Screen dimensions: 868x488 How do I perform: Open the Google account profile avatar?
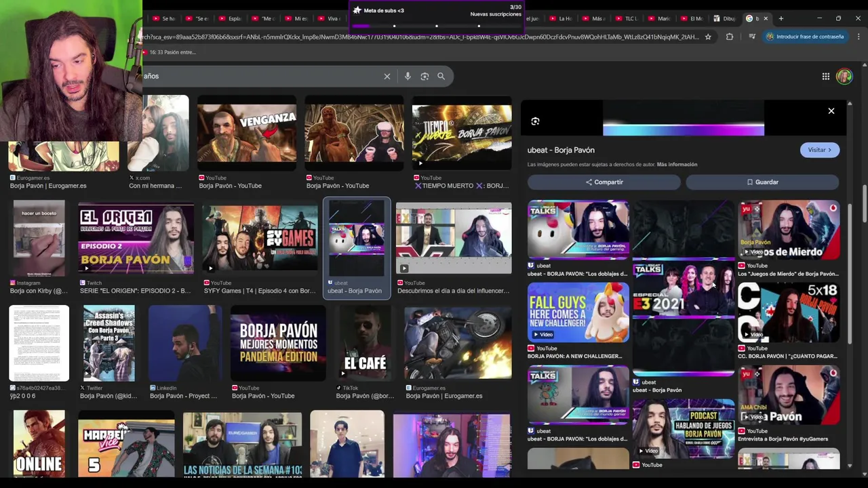pyautogui.click(x=844, y=77)
